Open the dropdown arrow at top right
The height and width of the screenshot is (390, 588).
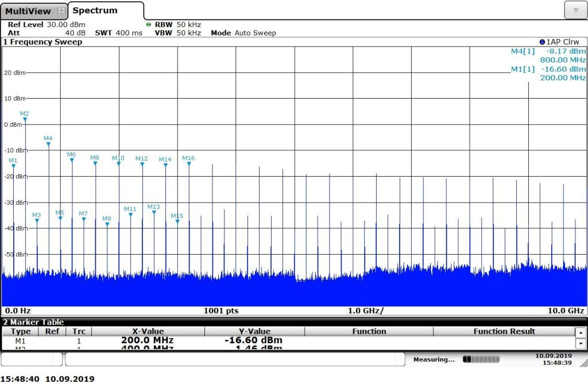[575, 10]
